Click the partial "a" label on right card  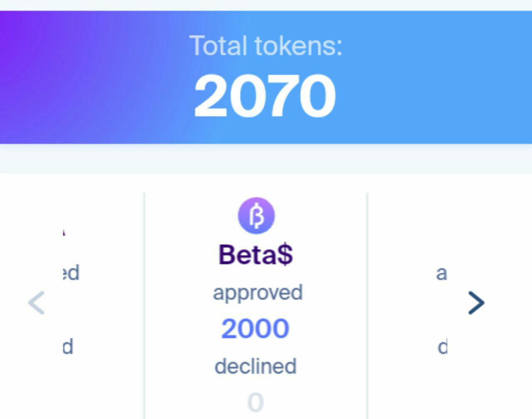pos(441,273)
